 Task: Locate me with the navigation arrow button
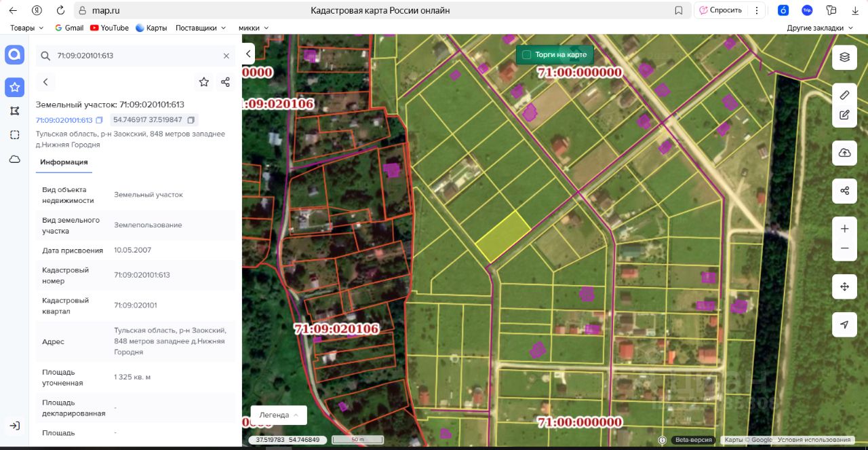click(x=844, y=325)
